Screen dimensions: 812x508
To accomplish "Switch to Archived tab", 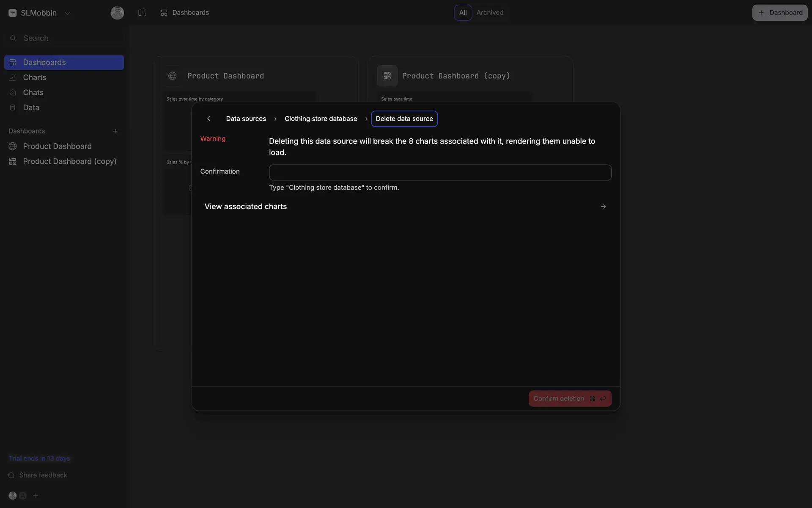I will pos(490,13).
